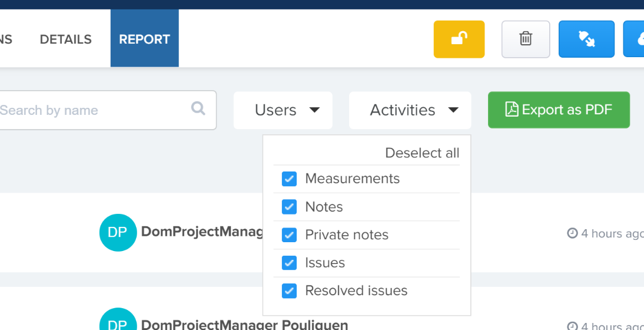Viewport: 644px width, 330px height.
Task: Click the trash can delete button
Action: coord(526,39)
